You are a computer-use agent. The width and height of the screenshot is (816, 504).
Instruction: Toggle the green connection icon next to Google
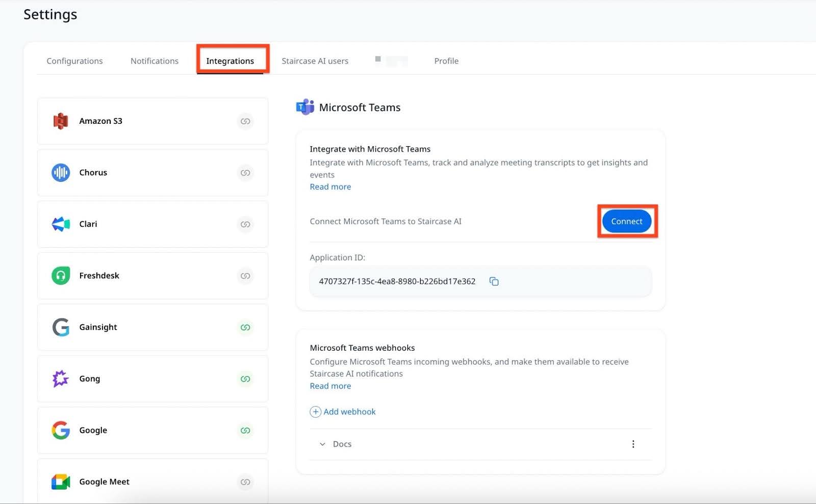[x=245, y=430]
